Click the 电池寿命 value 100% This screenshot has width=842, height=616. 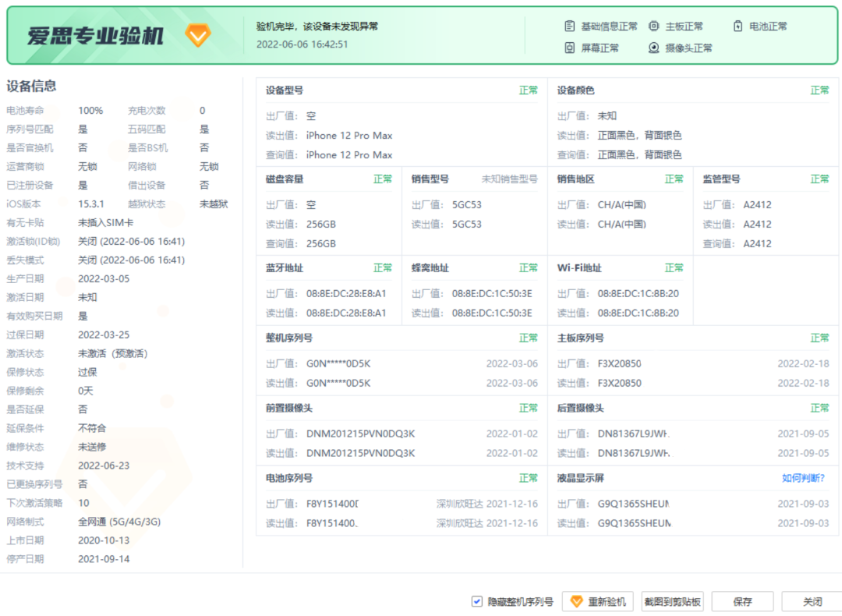click(x=90, y=111)
